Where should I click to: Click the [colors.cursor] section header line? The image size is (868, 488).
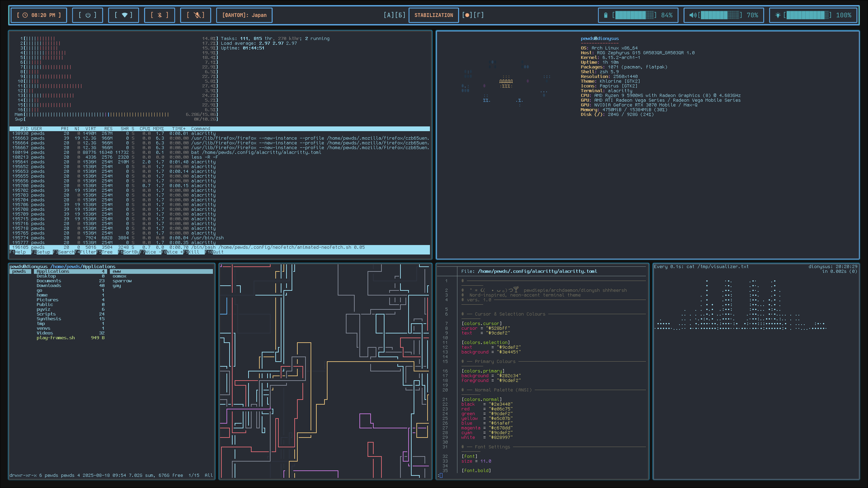[x=481, y=324]
